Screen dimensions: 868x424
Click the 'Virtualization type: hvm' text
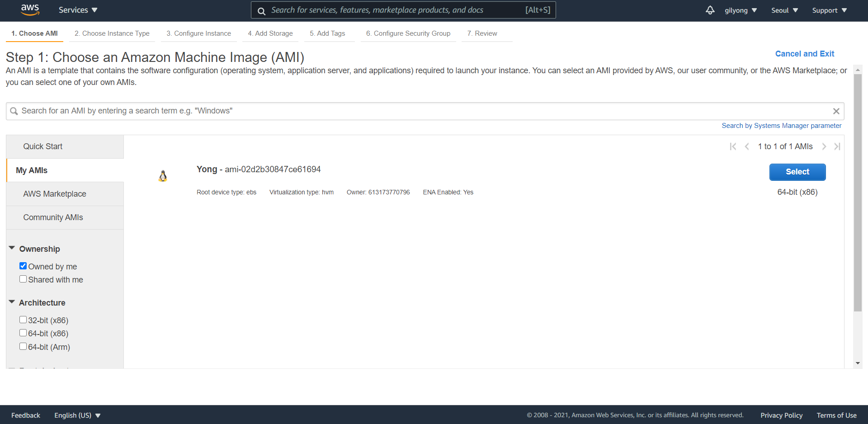coord(302,192)
